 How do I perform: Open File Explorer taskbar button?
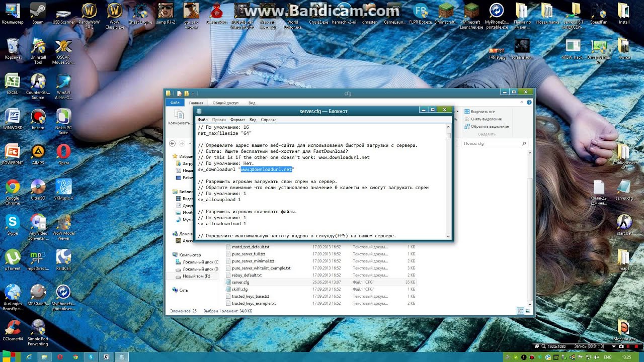pos(44,357)
